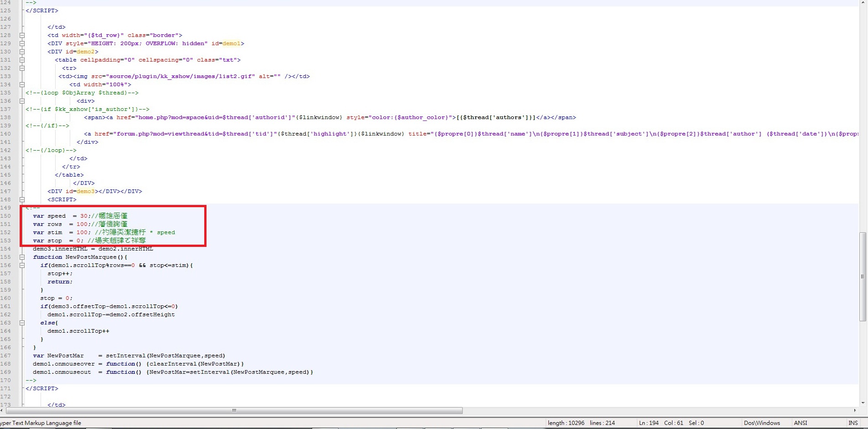This screenshot has height=429, width=868.
Task: Click the horizontal scrollbar thumb
Action: point(234,410)
